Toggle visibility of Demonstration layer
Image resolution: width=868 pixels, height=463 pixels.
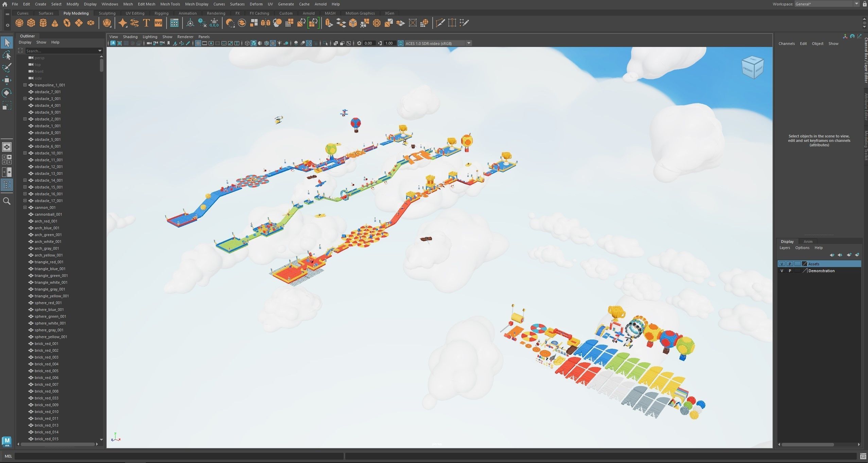click(782, 271)
